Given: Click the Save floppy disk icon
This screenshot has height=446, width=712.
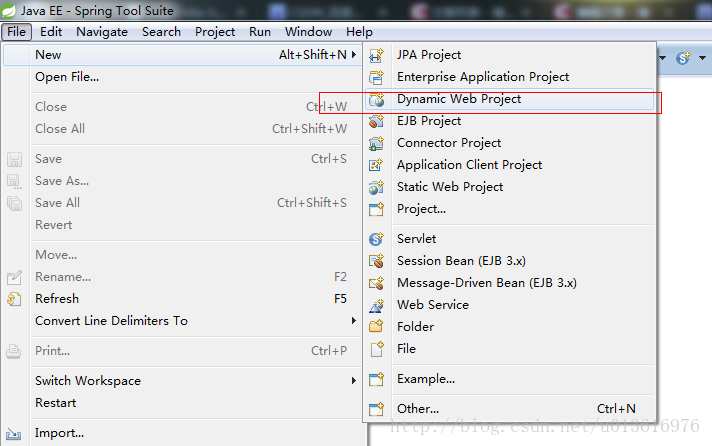Looking at the screenshot, I should (x=14, y=159).
